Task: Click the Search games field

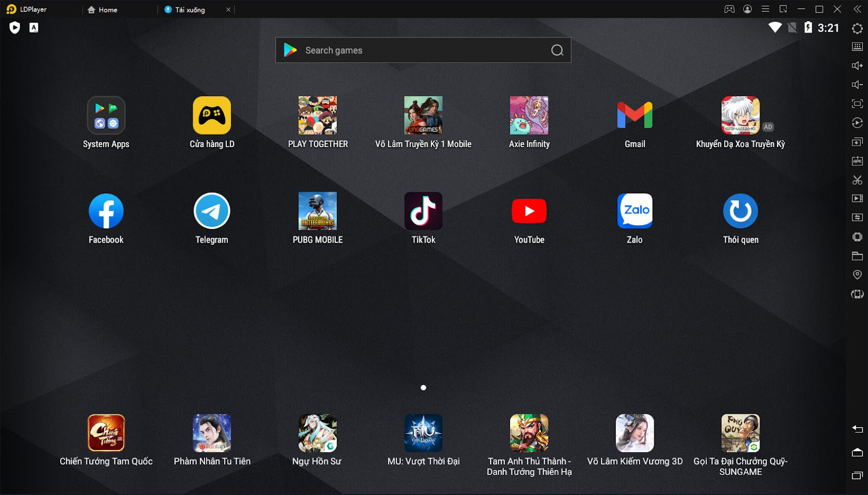Action: point(423,50)
